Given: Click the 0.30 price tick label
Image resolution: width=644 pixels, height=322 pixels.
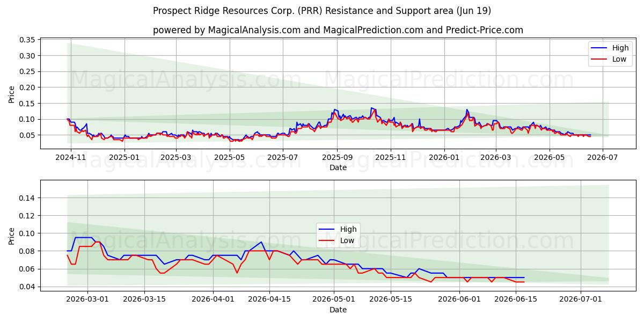Looking at the screenshot, I should coord(27,56).
